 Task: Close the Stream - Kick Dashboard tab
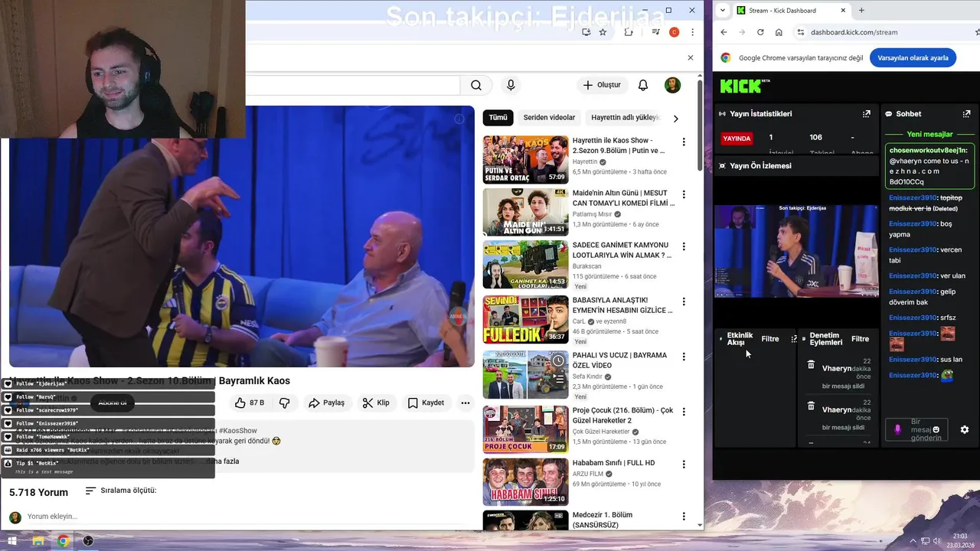click(x=844, y=11)
